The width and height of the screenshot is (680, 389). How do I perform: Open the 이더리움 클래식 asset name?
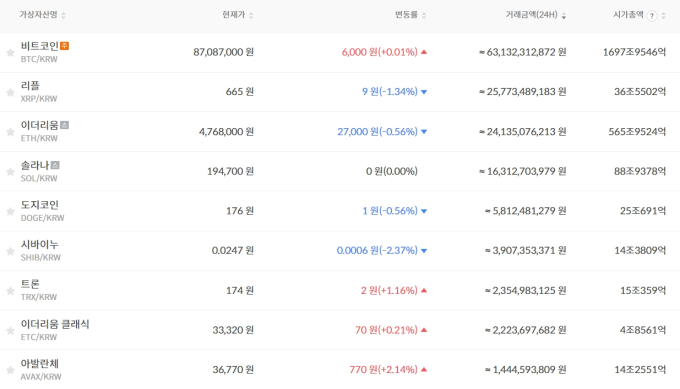coord(55,324)
